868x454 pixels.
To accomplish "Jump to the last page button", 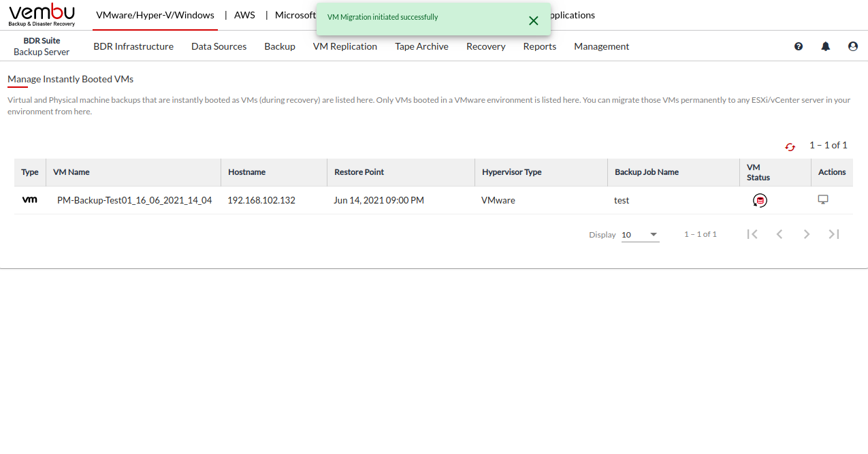I will click(834, 234).
